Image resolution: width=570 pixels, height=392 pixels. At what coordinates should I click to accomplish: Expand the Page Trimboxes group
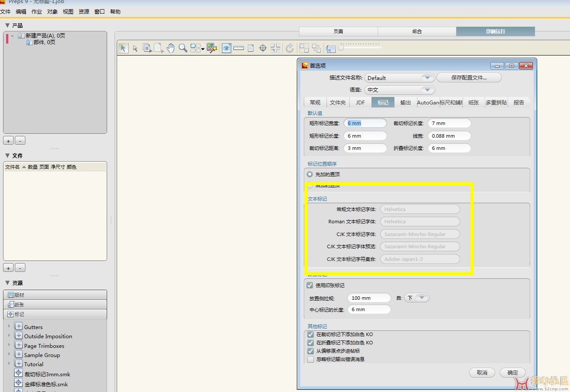click(9, 345)
